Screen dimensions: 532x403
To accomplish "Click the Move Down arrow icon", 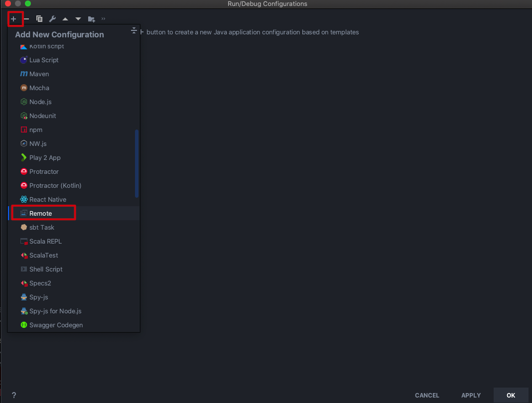I will [x=78, y=19].
